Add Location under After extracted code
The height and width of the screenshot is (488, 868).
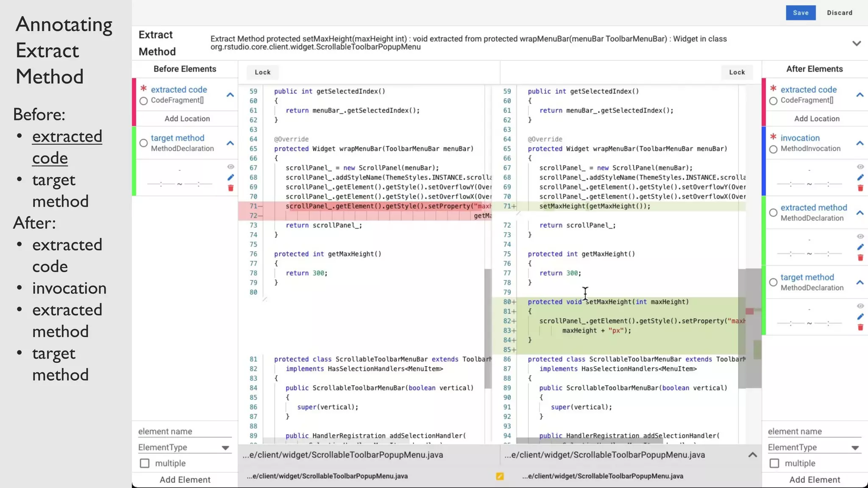click(817, 119)
